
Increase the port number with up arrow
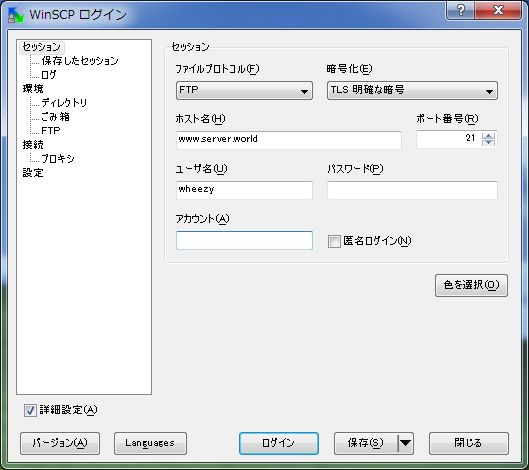click(x=489, y=136)
